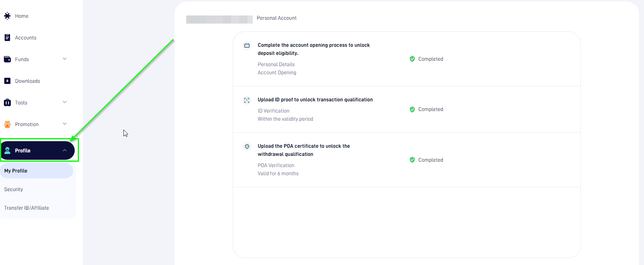Expand the Promotion submenu chevron
Viewport: 644px width, 265px height.
(65, 124)
